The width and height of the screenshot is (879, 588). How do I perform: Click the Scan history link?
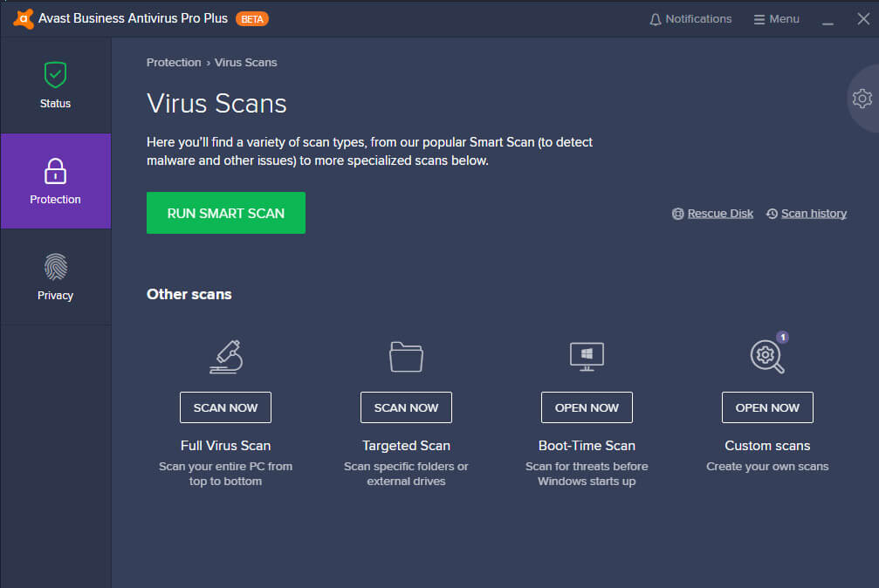(813, 213)
